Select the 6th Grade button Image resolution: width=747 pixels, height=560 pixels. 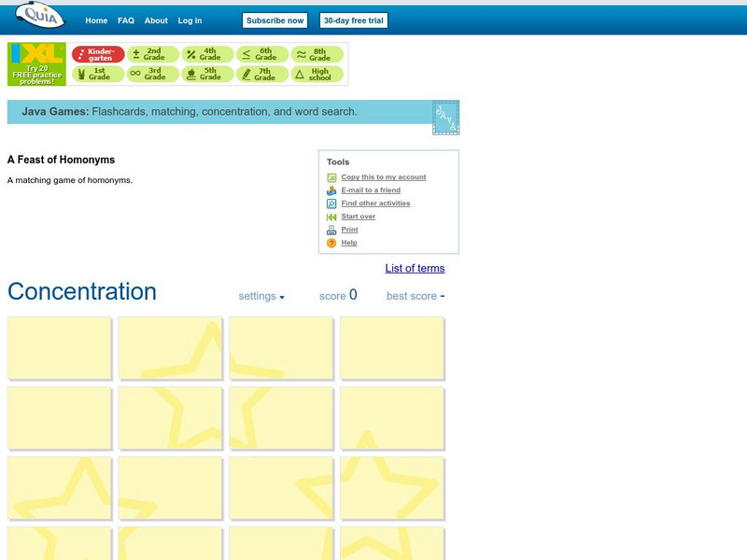(x=262, y=54)
